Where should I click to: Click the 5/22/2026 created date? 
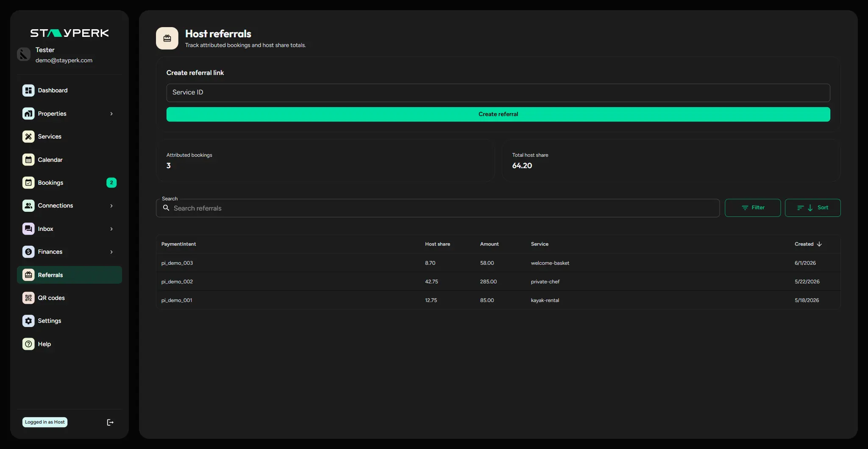pyautogui.click(x=807, y=282)
